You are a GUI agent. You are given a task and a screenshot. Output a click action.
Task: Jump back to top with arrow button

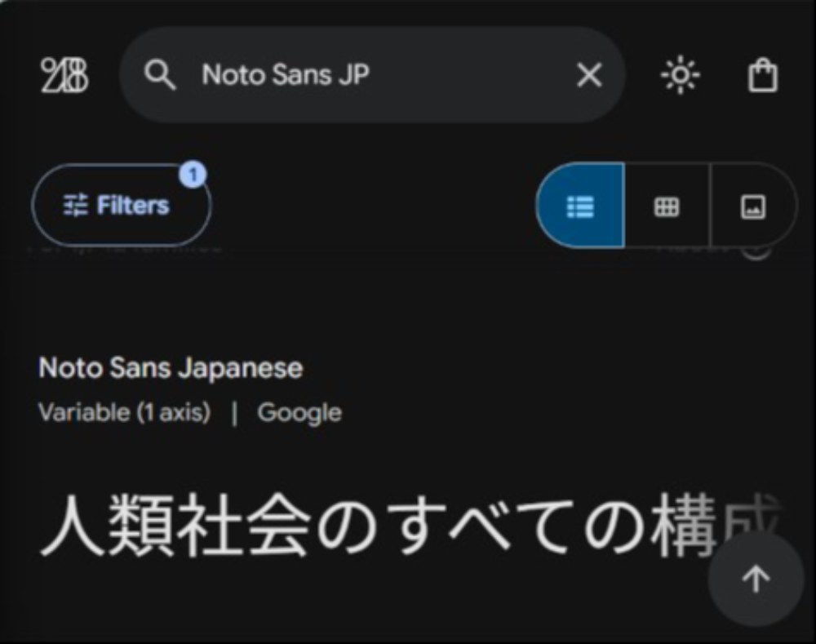pyautogui.click(x=756, y=579)
